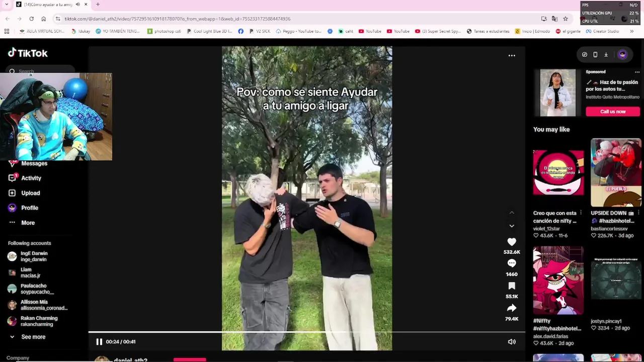Click violet_12star username
644x362 pixels.
click(546, 229)
